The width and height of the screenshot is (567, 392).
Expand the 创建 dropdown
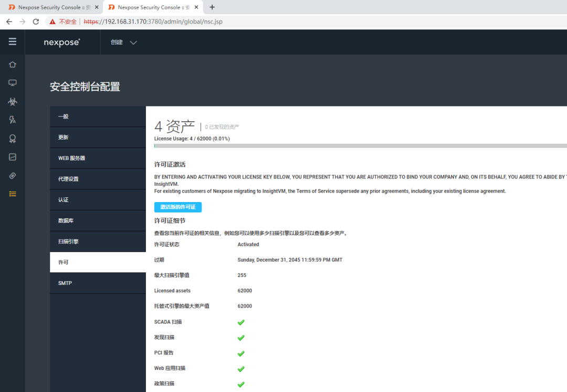pyautogui.click(x=123, y=43)
